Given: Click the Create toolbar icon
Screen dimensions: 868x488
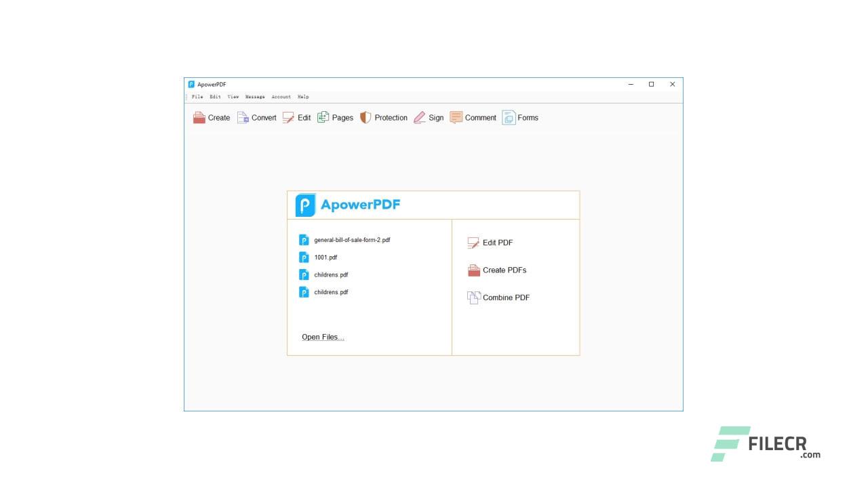Looking at the screenshot, I should [x=199, y=118].
